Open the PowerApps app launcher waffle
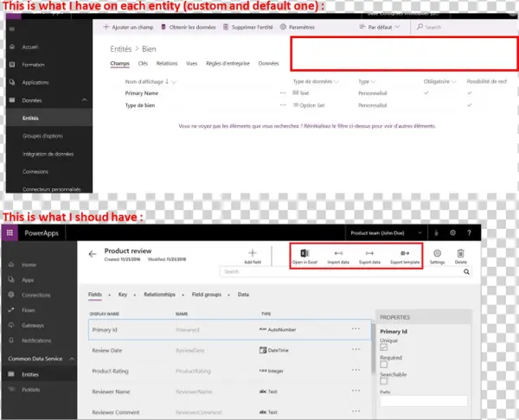The image size is (519, 420). pyautogui.click(x=10, y=233)
